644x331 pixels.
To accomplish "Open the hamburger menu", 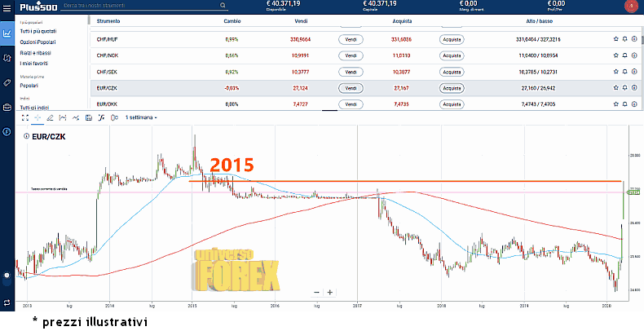I will (x=7, y=7).
